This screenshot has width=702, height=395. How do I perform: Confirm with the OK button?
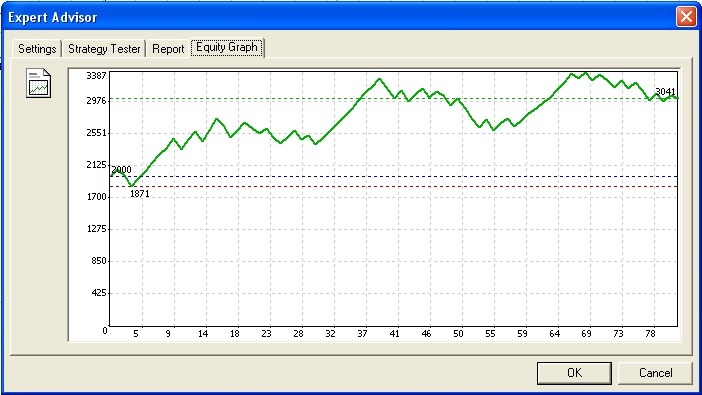click(x=574, y=373)
